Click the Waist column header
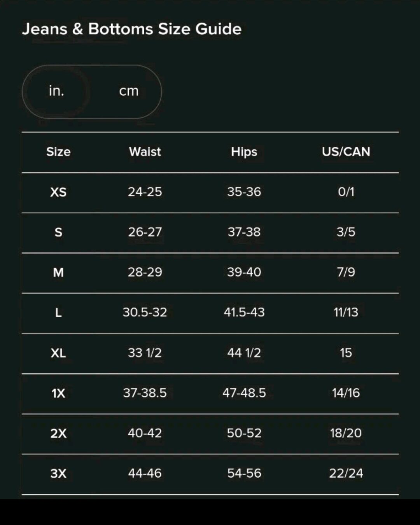 (x=145, y=152)
